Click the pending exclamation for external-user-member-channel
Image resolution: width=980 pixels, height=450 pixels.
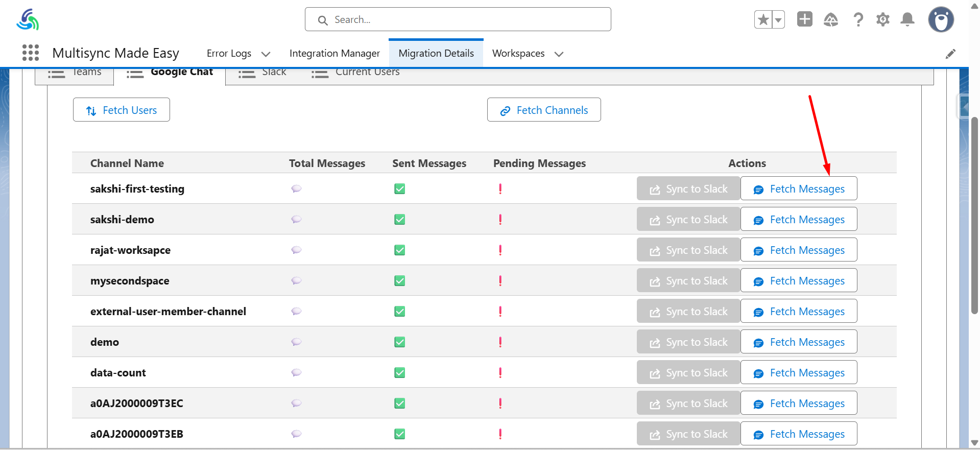(500, 312)
